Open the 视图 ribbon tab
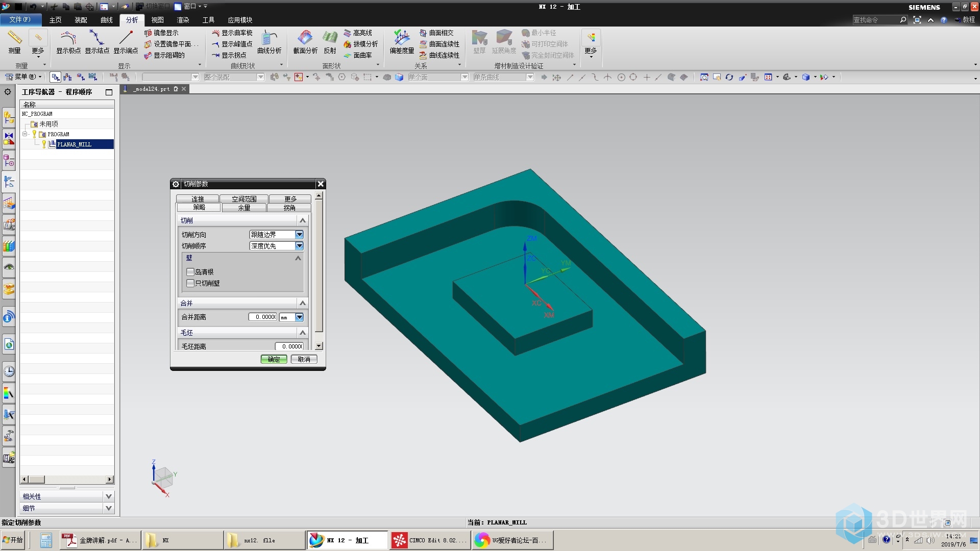 tap(157, 20)
